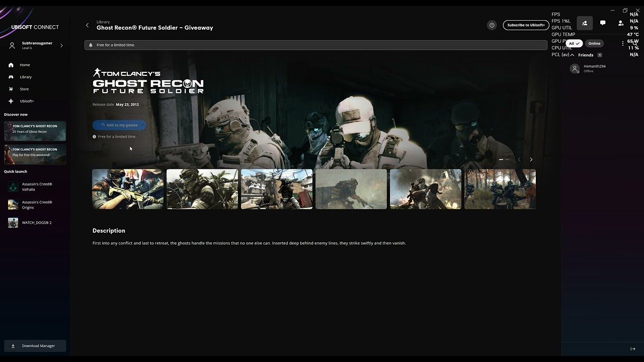The width and height of the screenshot is (644, 362).
Task: Click the Ubisoft Connect logo
Action: click(35, 27)
